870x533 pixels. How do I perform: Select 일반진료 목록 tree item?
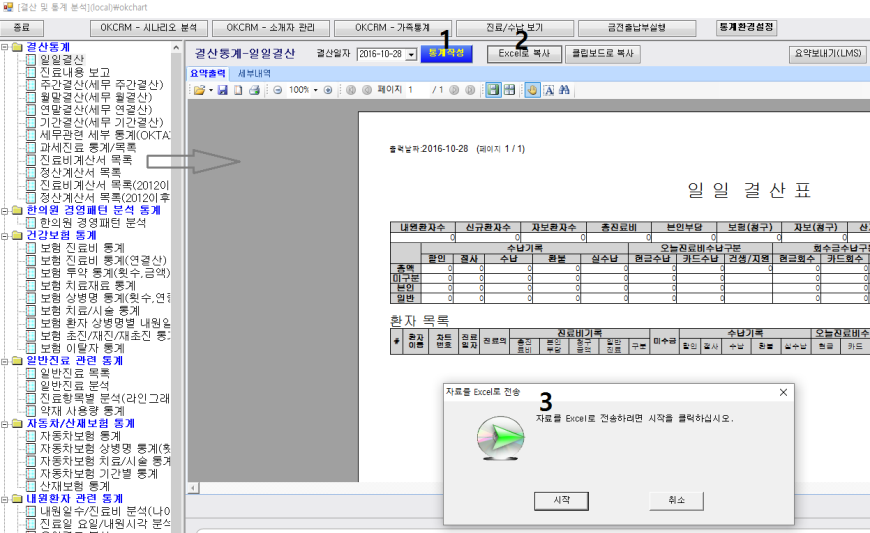click(x=74, y=373)
